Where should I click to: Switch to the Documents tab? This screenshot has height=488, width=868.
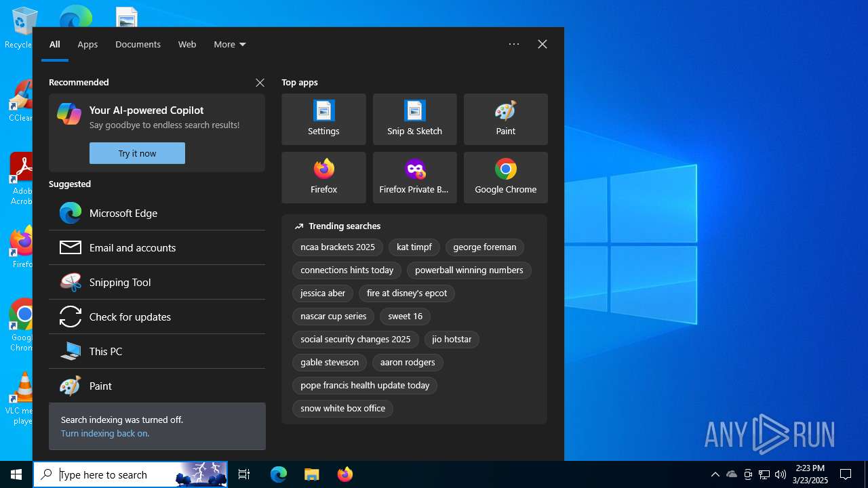tap(138, 44)
